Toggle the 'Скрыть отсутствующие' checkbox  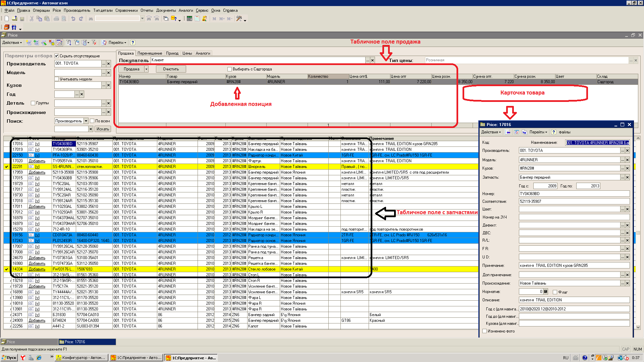(57, 56)
